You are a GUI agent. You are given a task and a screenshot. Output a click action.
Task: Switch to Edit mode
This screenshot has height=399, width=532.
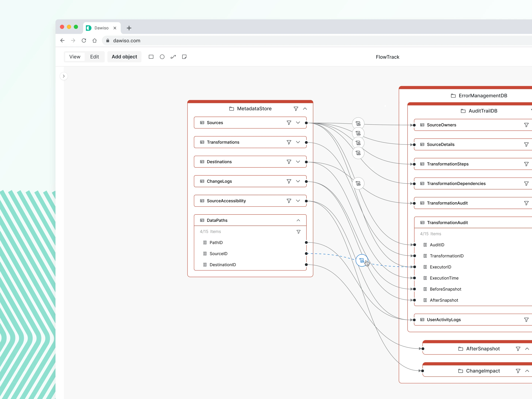click(94, 57)
